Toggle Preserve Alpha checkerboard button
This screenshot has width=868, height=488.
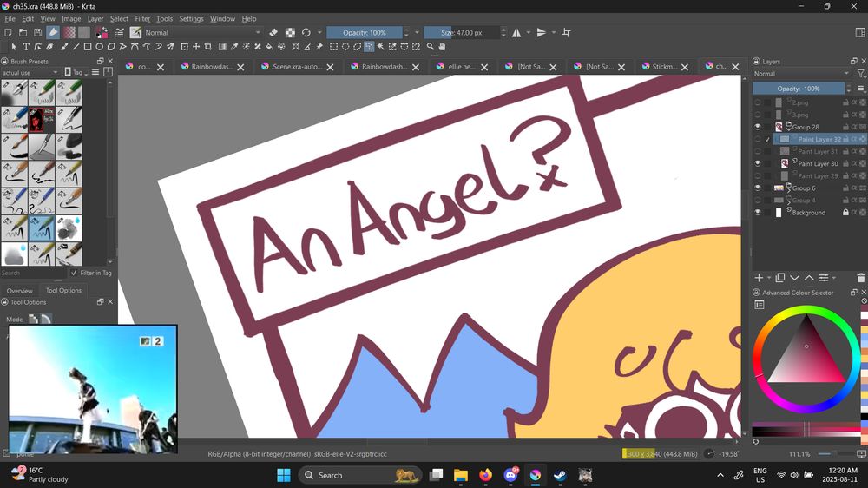pyautogui.click(x=290, y=33)
